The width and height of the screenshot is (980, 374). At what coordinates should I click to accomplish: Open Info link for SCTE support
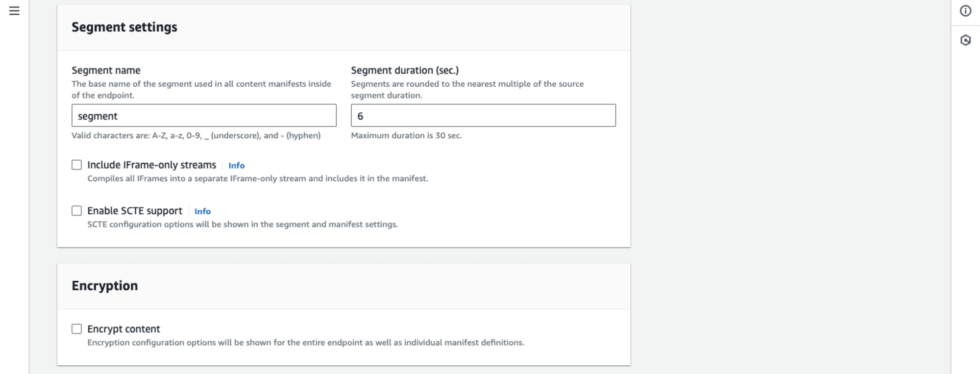coord(202,211)
